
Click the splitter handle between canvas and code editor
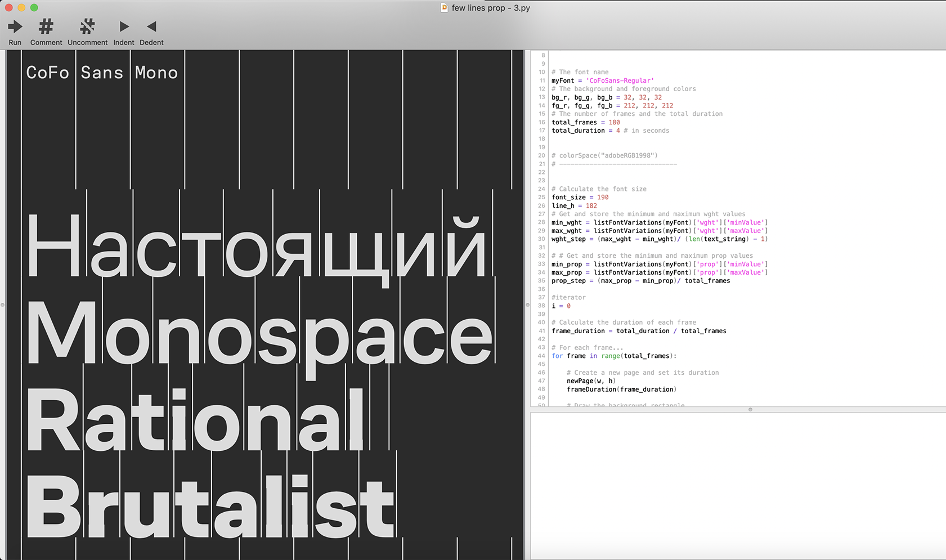point(527,305)
